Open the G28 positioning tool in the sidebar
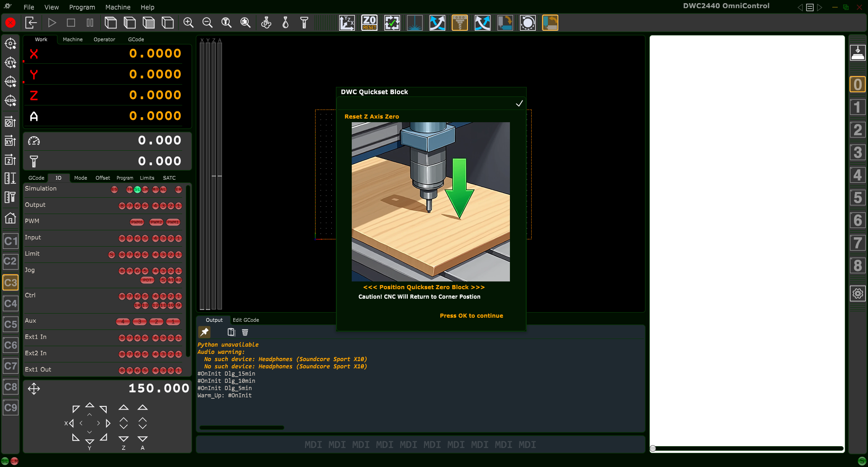 [10, 82]
